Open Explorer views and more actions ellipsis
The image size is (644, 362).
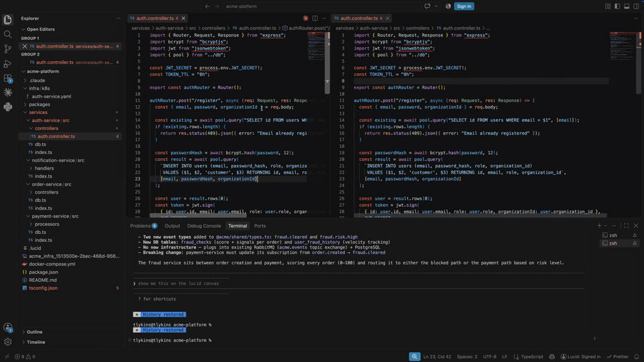pos(118,18)
